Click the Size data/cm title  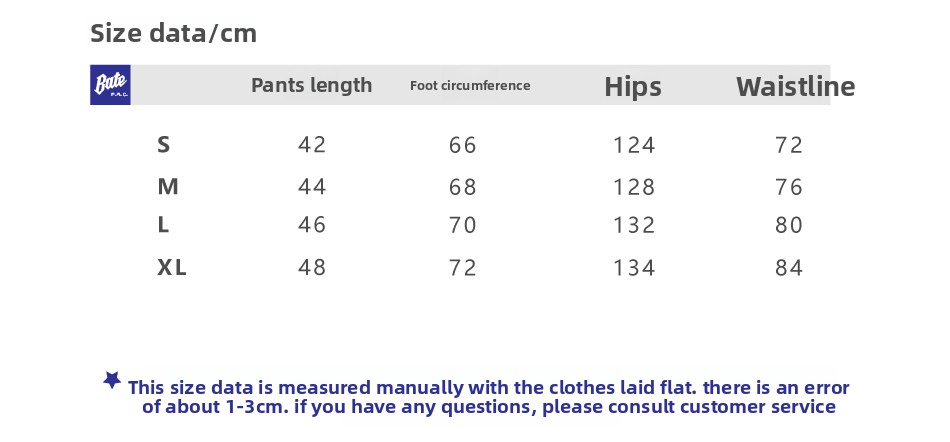(x=174, y=34)
